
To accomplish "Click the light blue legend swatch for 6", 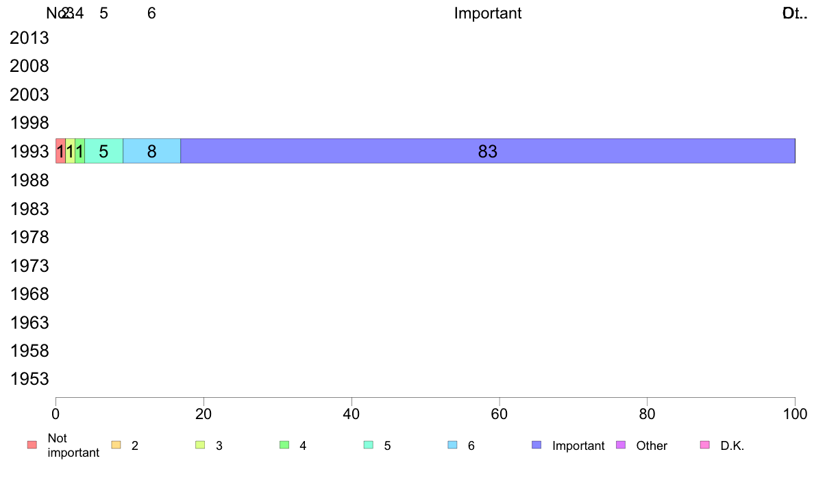I will click(453, 445).
